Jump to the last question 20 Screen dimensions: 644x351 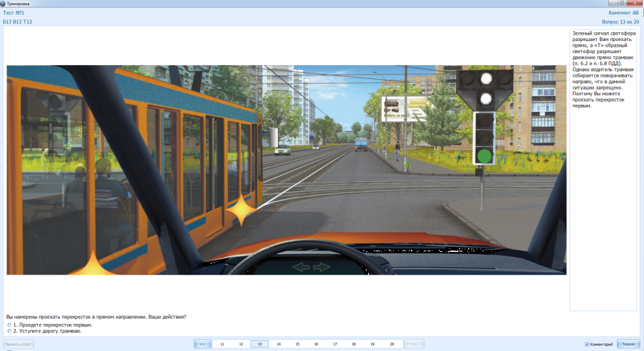coord(391,344)
